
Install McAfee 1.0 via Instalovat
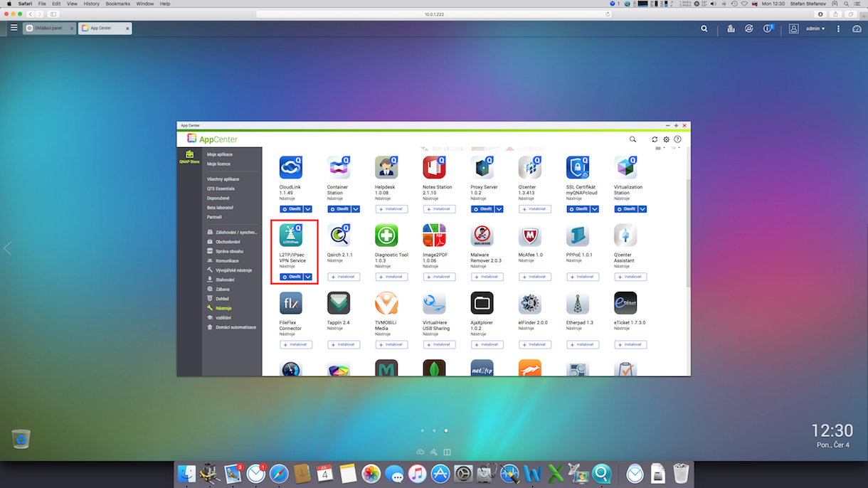(x=534, y=277)
